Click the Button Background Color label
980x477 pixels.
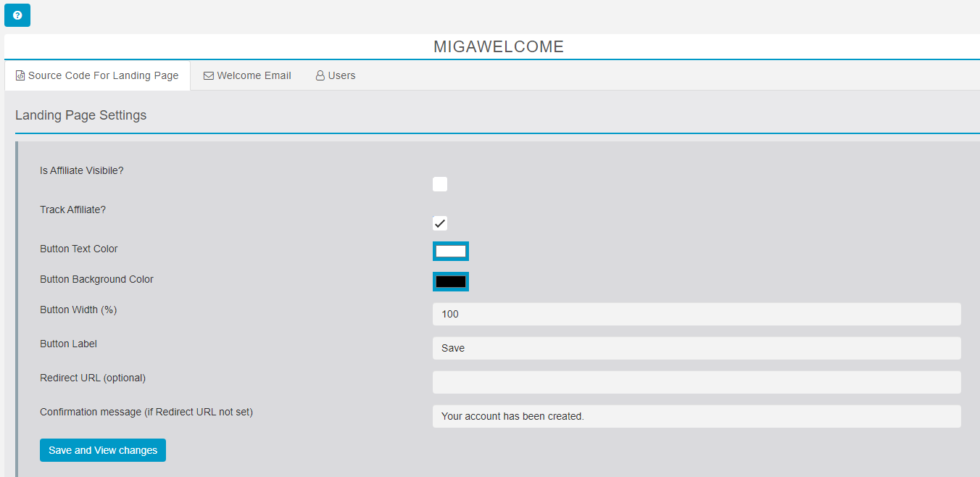click(96, 279)
